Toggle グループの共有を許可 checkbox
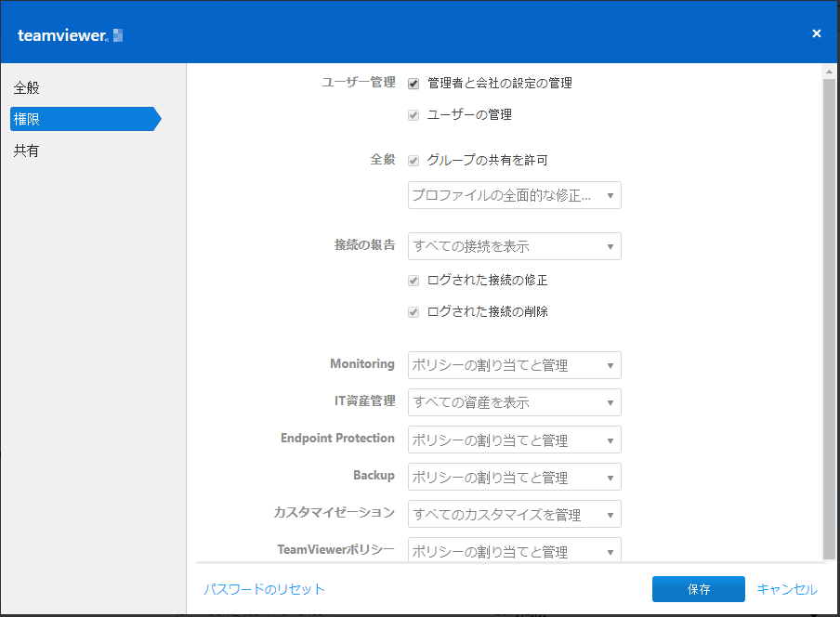 tap(413, 161)
